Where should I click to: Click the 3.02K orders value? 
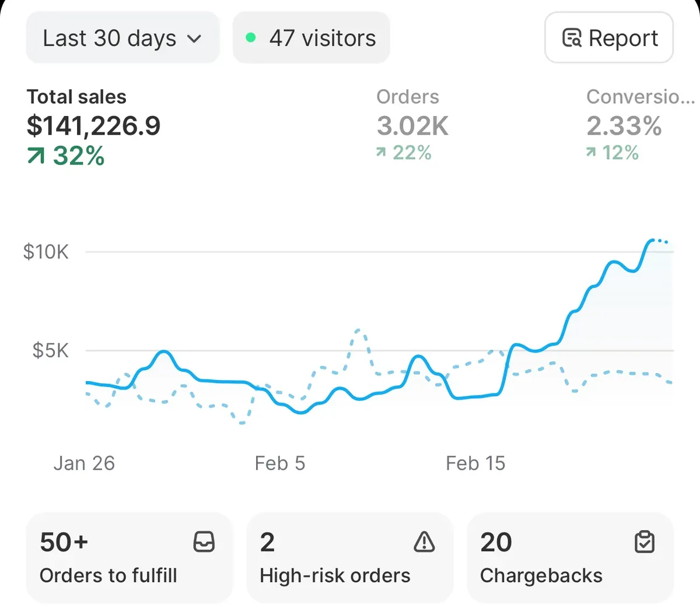point(412,126)
